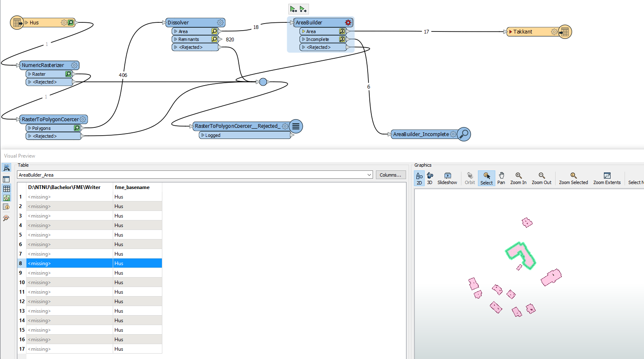This screenshot has width=644, height=359.
Task: Inspect Dissolver Remnants port cache
Action: click(214, 39)
